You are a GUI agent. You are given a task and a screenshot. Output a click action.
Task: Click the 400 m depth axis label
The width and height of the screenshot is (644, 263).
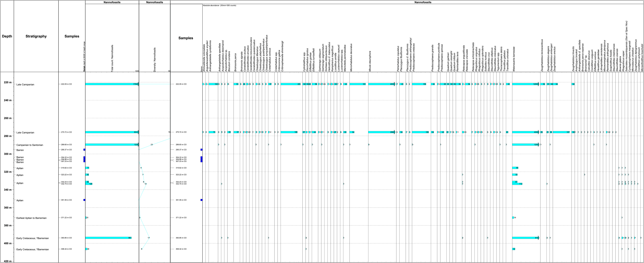[x=8, y=243]
